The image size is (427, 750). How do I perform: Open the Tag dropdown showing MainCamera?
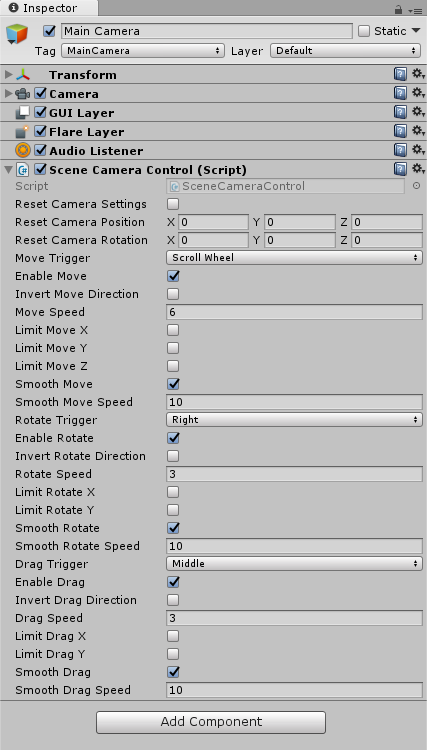(143, 51)
